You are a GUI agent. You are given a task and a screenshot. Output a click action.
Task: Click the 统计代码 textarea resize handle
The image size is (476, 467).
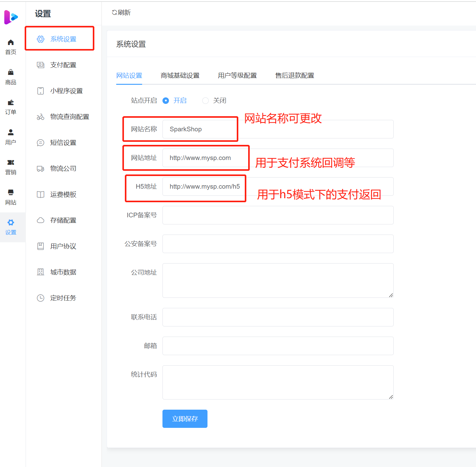point(391,397)
